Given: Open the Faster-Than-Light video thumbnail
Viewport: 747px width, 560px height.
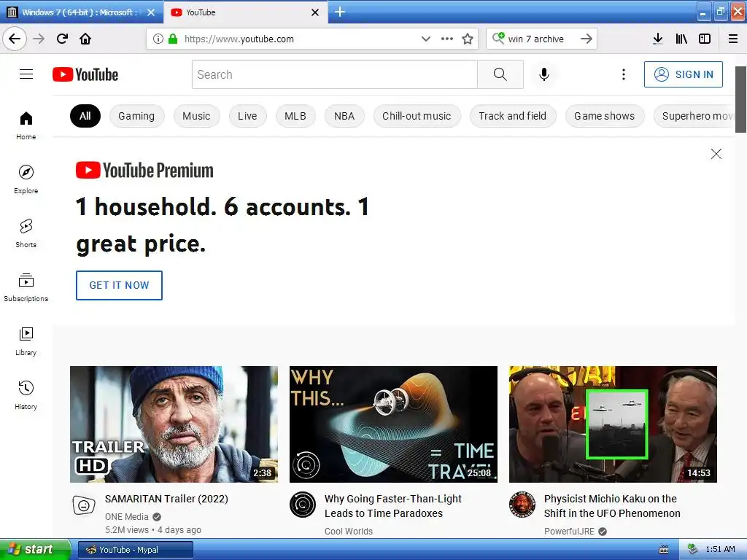Looking at the screenshot, I should 393,424.
